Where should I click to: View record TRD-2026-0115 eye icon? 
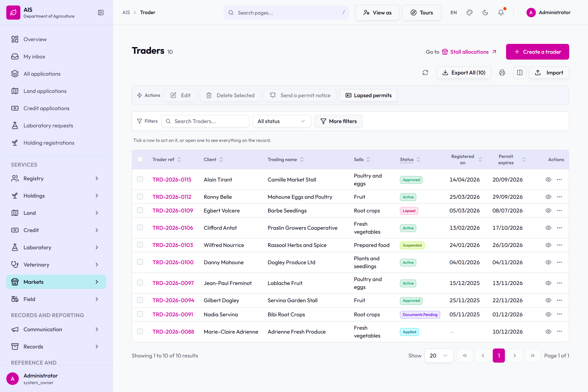click(x=548, y=180)
